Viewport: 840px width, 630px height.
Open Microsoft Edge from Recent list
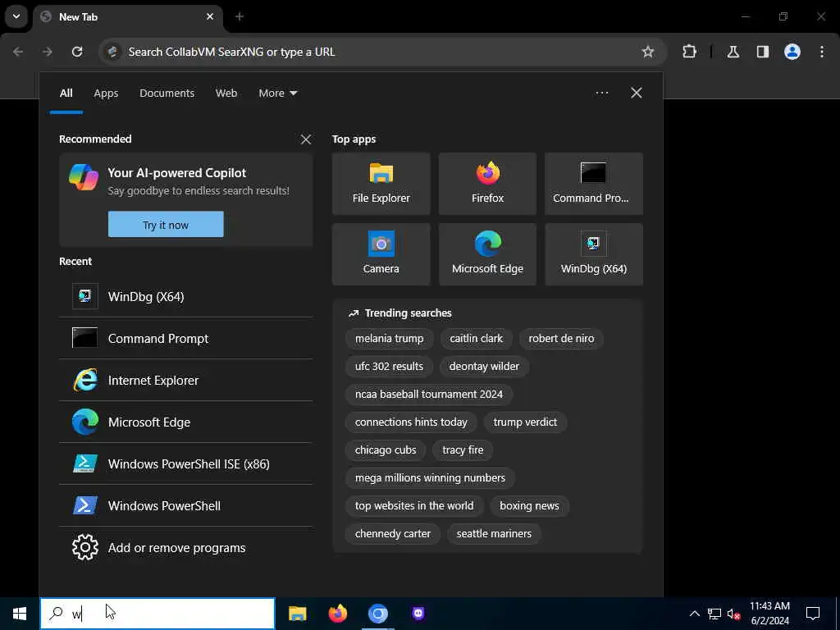point(186,422)
